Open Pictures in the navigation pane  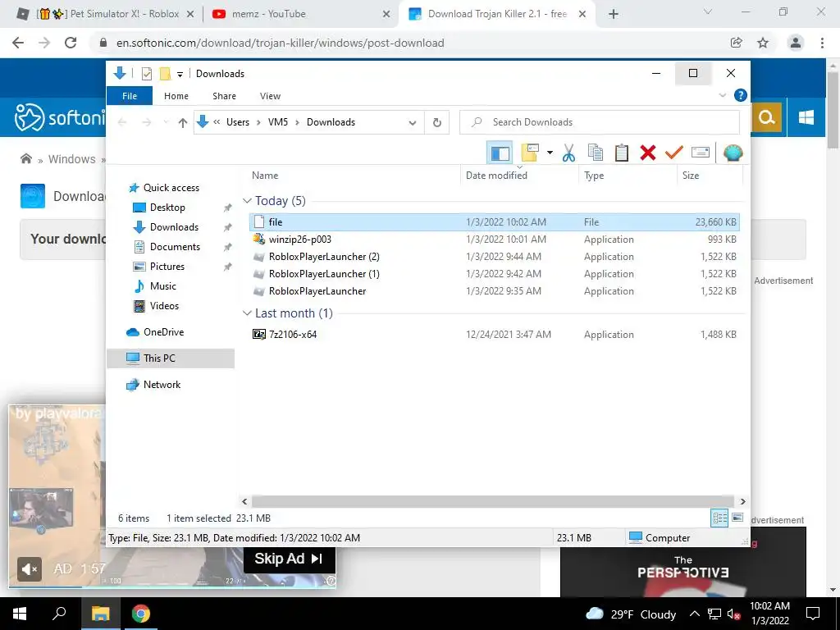167,267
